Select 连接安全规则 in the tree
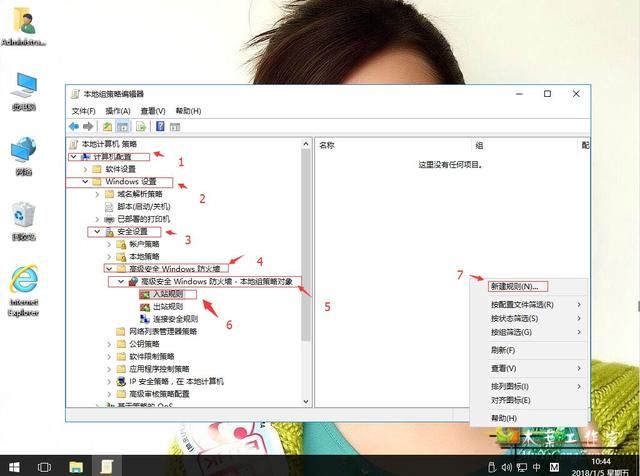This screenshot has width=640, height=476. pos(176,319)
